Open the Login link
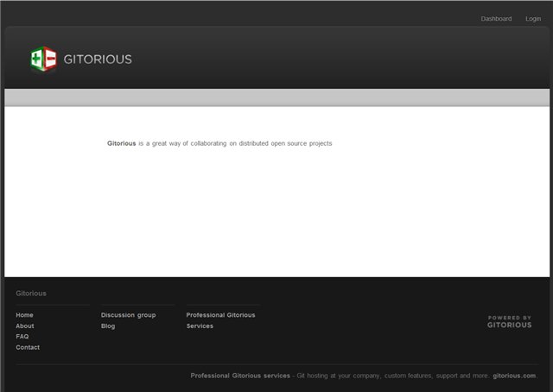 (x=533, y=19)
